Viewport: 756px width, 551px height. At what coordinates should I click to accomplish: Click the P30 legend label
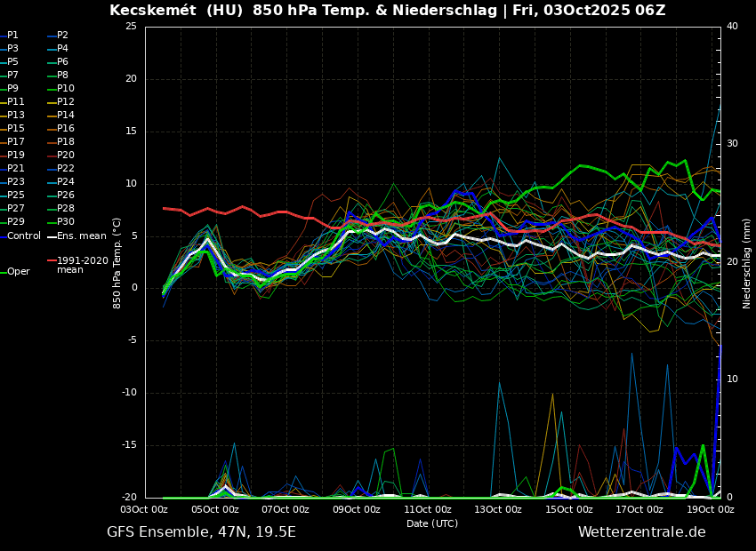pos(66,222)
